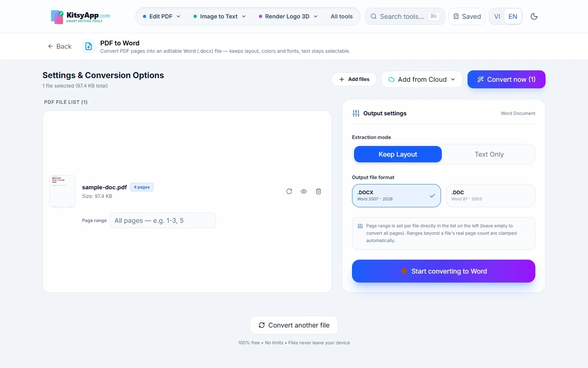588x368 pixels.
Task: Select the Text Only extraction mode
Action: [x=489, y=154]
